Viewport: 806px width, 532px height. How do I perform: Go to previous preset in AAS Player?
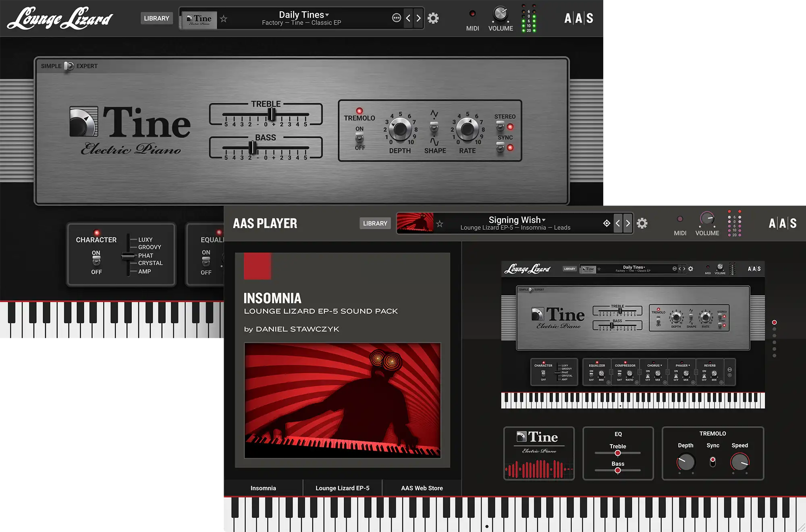[x=618, y=223]
